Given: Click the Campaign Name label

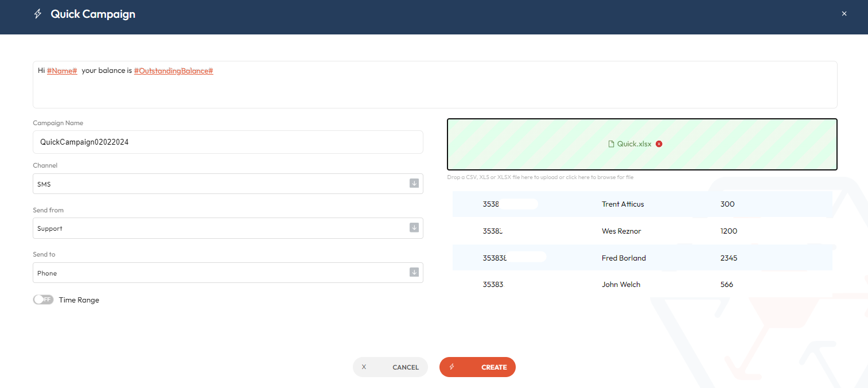Looking at the screenshot, I should tap(58, 123).
